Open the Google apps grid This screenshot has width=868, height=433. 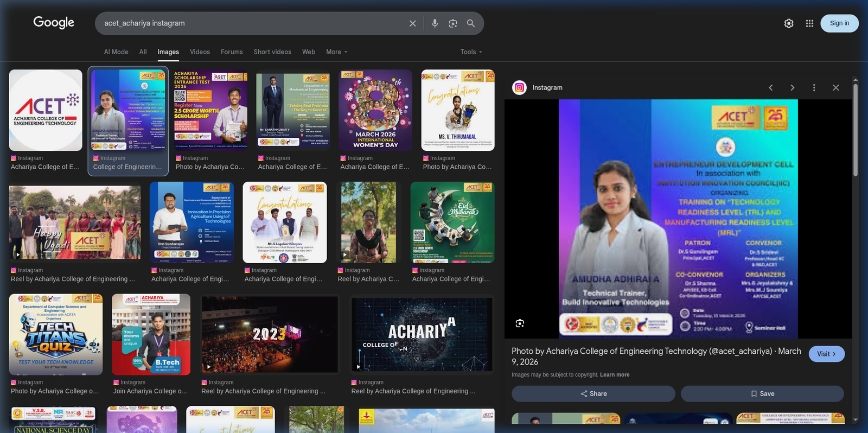click(x=809, y=23)
